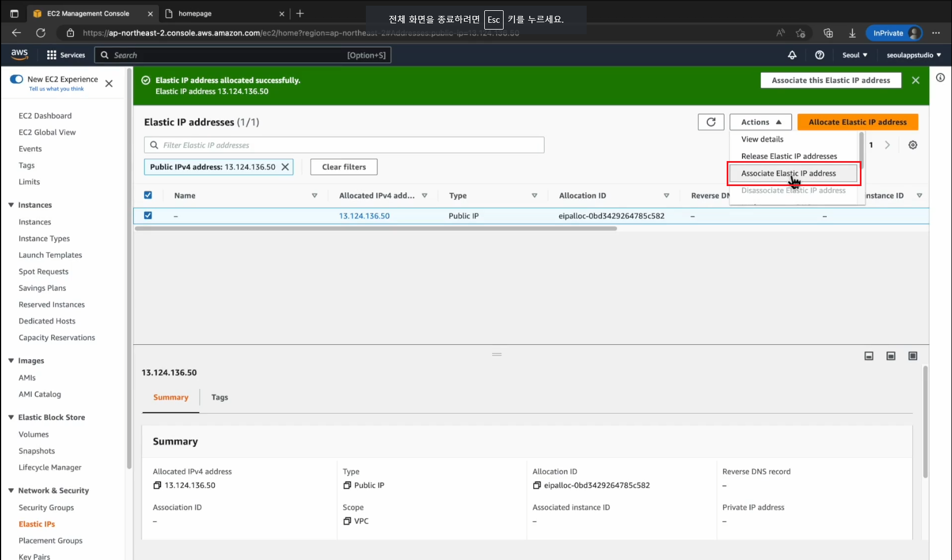
Task: Open the Services grid menu
Action: 66,55
